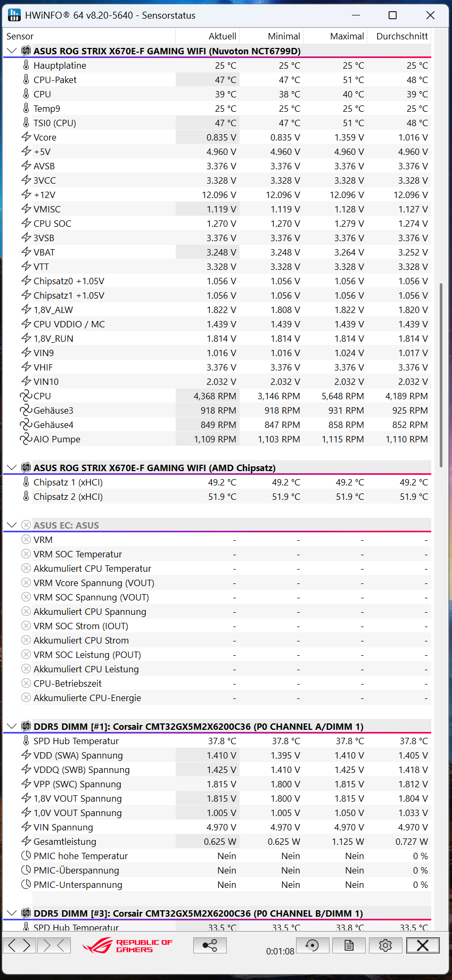Select the VIN10 sensor row
The width and height of the screenshot is (452, 980).
pos(217,382)
